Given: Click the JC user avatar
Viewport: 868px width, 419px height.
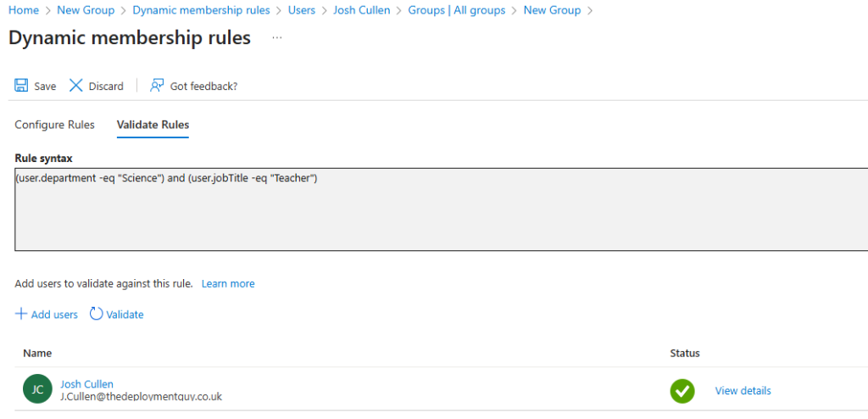Looking at the screenshot, I should point(37,390).
